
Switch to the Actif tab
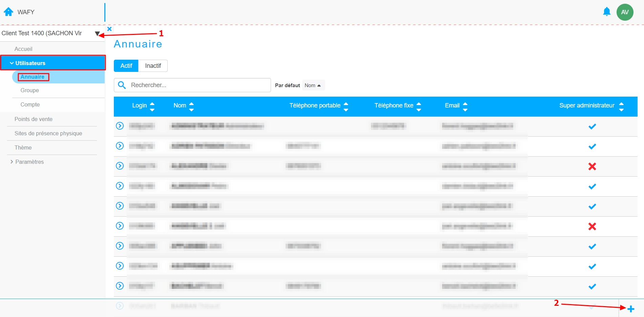coord(126,66)
